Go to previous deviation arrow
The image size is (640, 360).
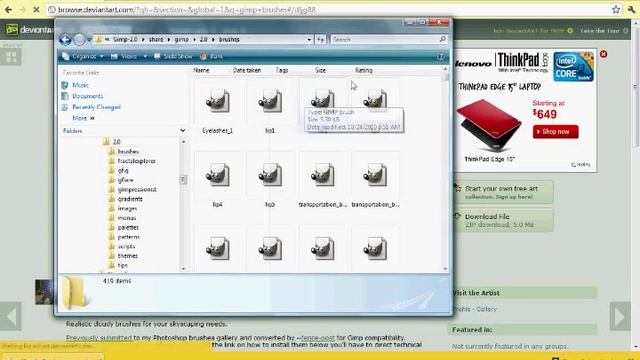coord(11,316)
